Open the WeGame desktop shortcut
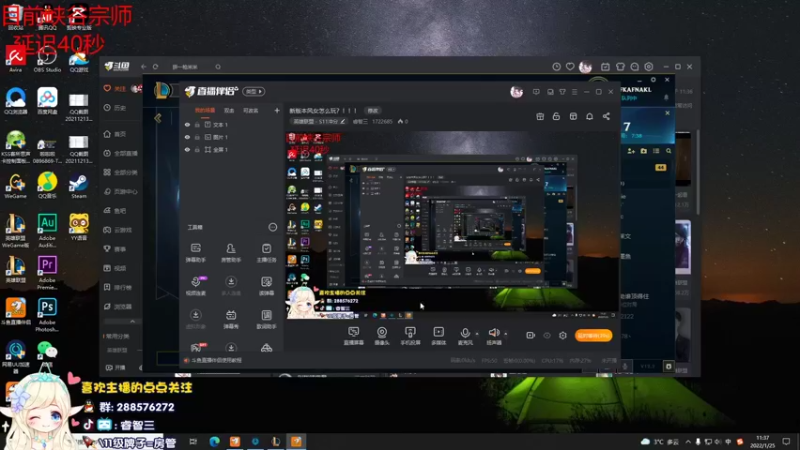This screenshot has width=800, height=450. tap(15, 186)
